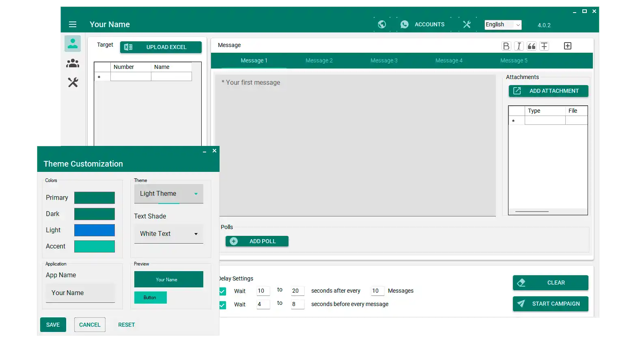Toggle italic text formatting

519,46
